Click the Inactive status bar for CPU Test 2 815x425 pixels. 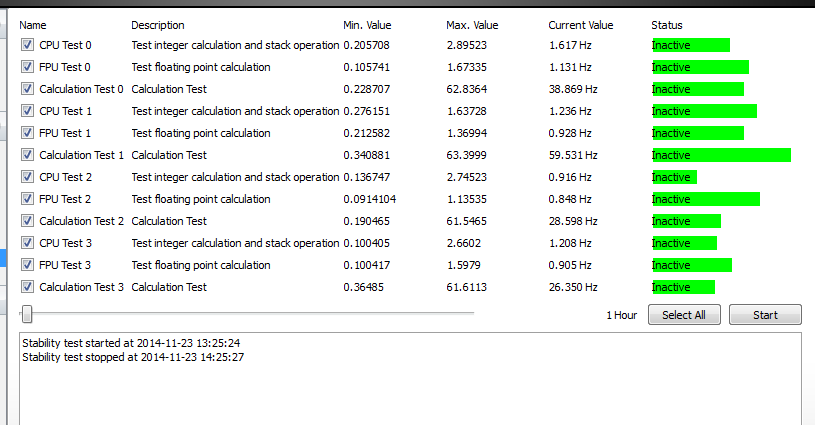pyautogui.click(x=674, y=177)
